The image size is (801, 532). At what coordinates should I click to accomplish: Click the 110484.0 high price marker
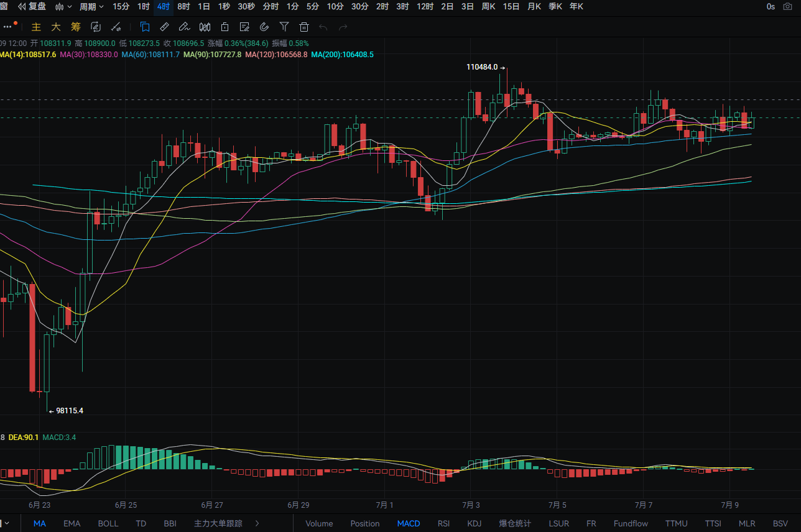click(486, 67)
